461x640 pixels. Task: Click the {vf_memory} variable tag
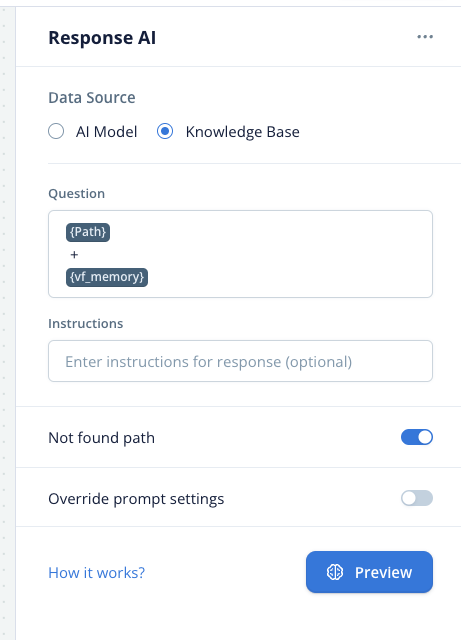pos(107,277)
